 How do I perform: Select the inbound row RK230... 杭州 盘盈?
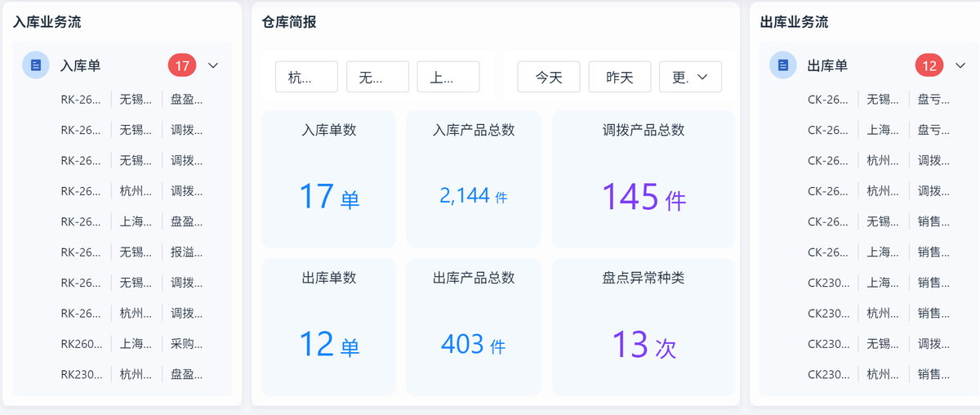[x=134, y=375]
